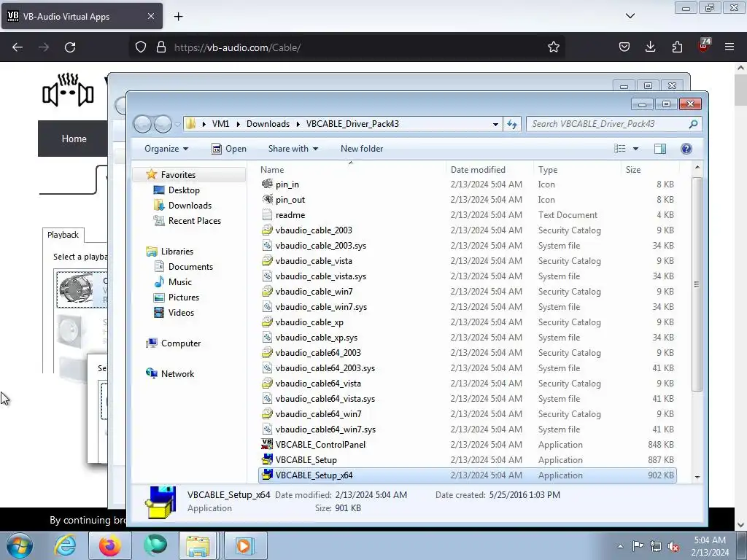
Task: Go back in Firefox
Action: pos(18,47)
